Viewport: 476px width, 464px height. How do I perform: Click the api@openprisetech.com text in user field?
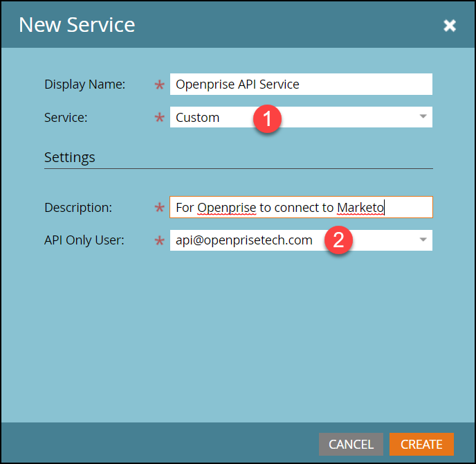point(244,241)
